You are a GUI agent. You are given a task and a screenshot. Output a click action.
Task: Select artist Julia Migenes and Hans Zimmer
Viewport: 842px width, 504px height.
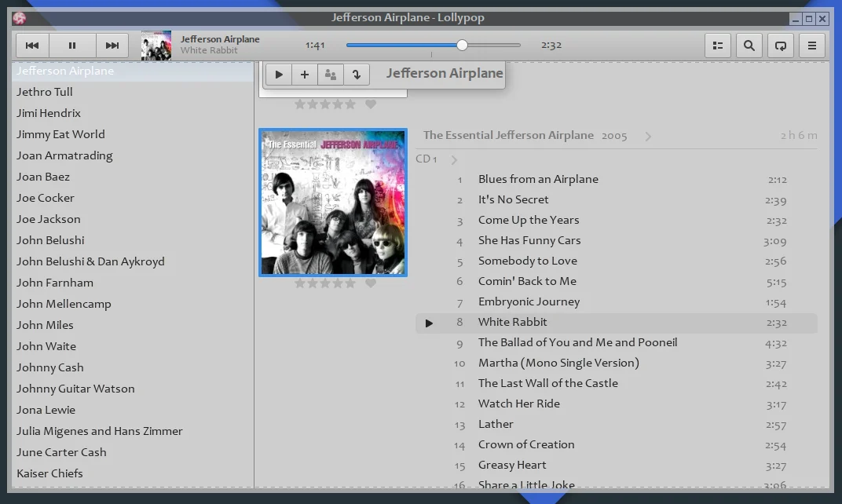point(133,431)
